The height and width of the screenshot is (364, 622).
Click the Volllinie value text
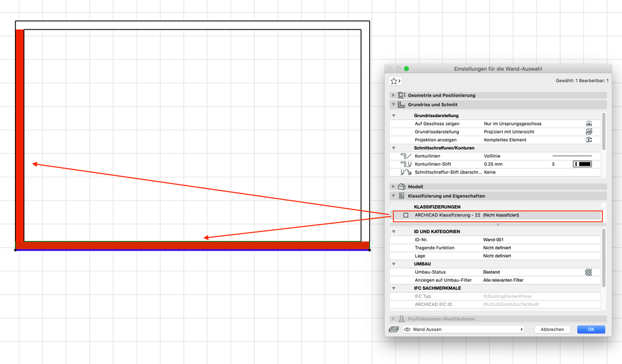[x=492, y=156]
